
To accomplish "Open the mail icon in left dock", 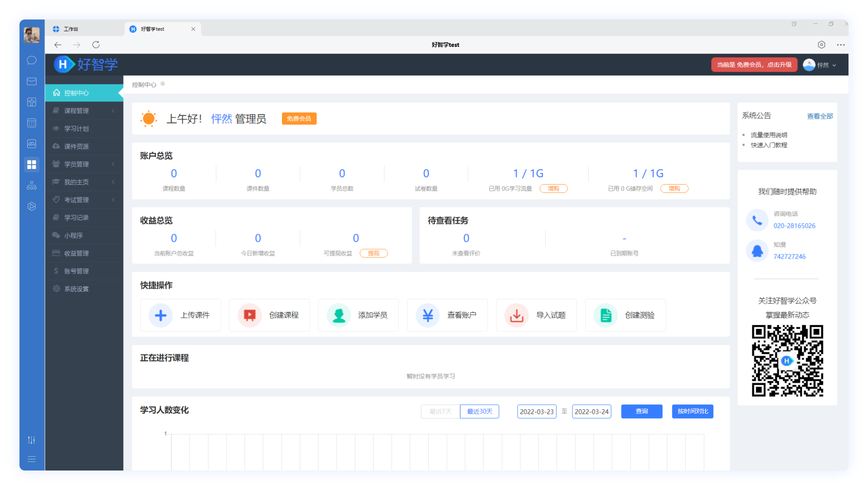I will [x=32, y=81].
